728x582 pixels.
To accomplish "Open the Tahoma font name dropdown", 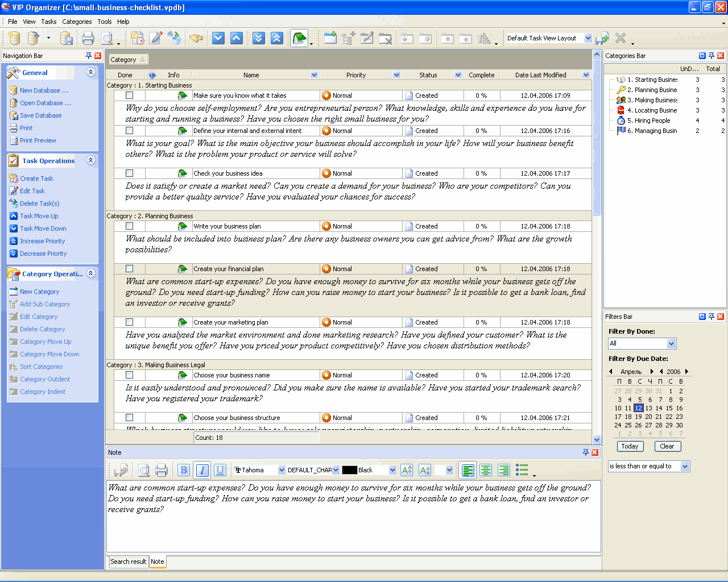I will [282, 470].
